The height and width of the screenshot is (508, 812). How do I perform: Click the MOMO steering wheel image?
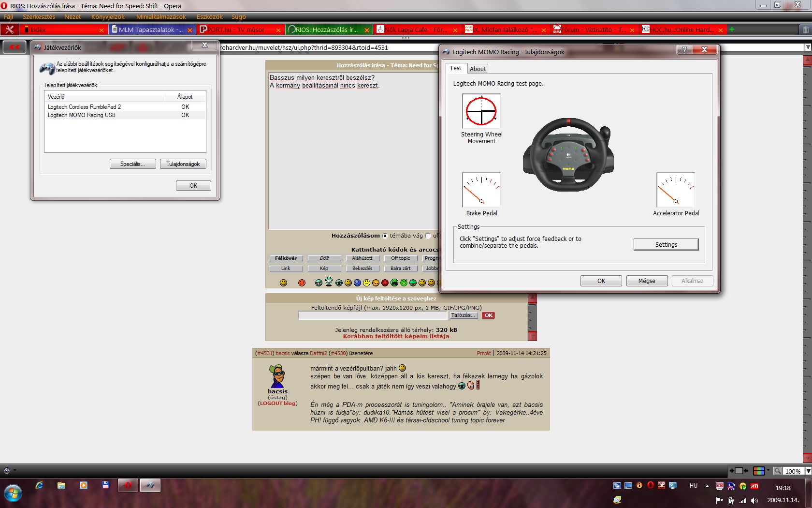coord(568,155)
